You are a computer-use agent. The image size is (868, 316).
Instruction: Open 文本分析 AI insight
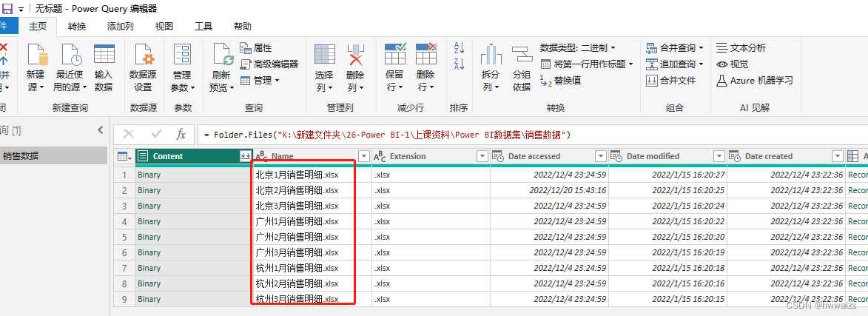pyautogui.click(x=741, y=48)
